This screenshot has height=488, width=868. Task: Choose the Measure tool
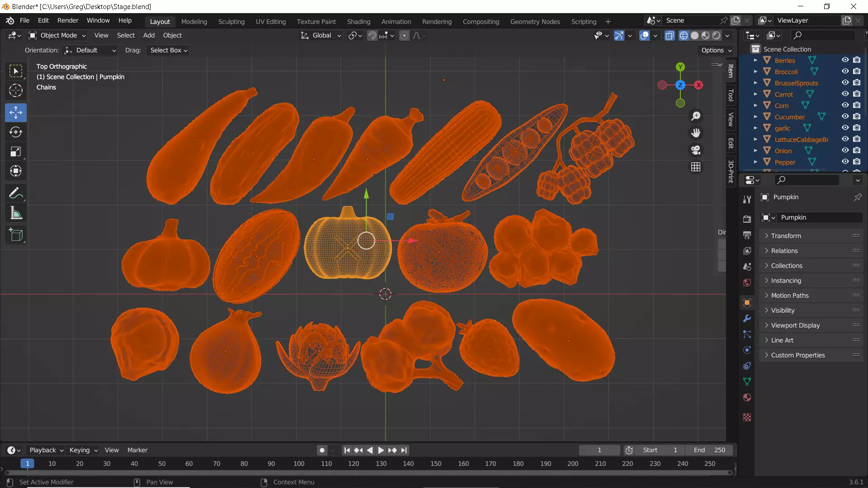pos(16,213)
